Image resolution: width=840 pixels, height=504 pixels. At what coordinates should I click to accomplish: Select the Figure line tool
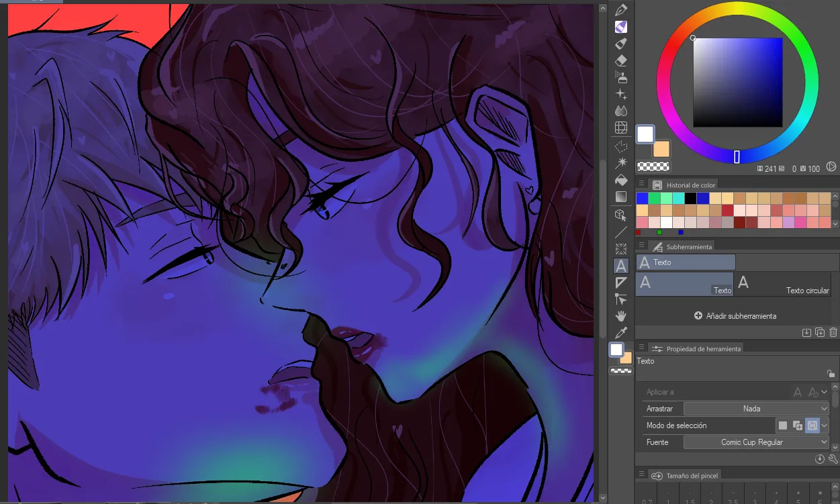[x=621, y=232]
